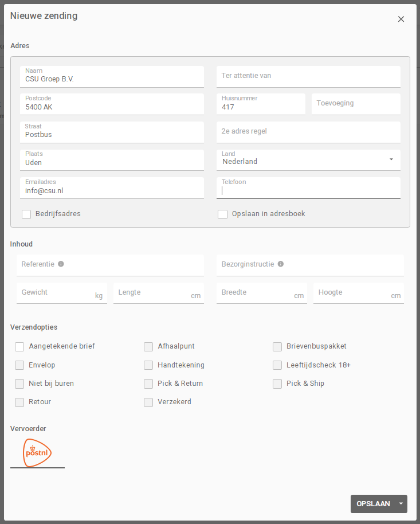
Task: Enable the Verzekerd shipping option
Action: [148, 402]
